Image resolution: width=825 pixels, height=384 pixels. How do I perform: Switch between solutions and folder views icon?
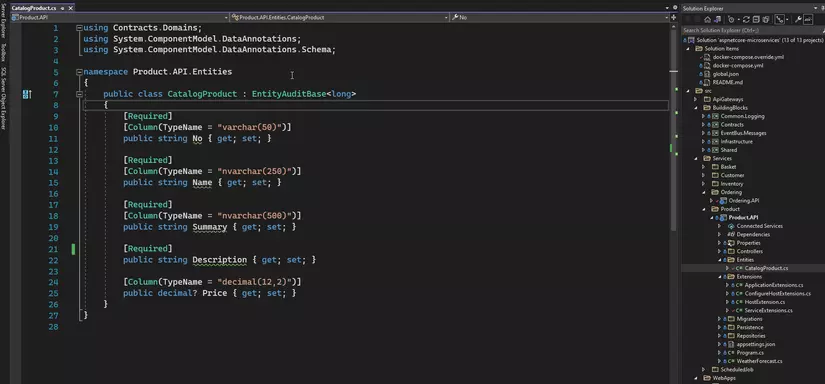pos(717,19)
